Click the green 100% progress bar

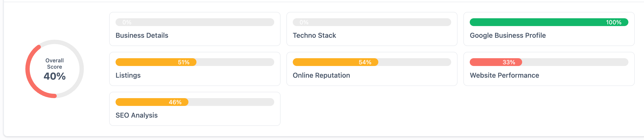click(x=549, y=22)
